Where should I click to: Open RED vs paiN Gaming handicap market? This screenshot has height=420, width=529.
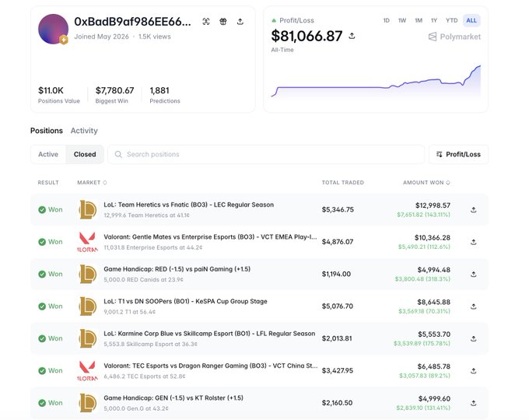177,269
